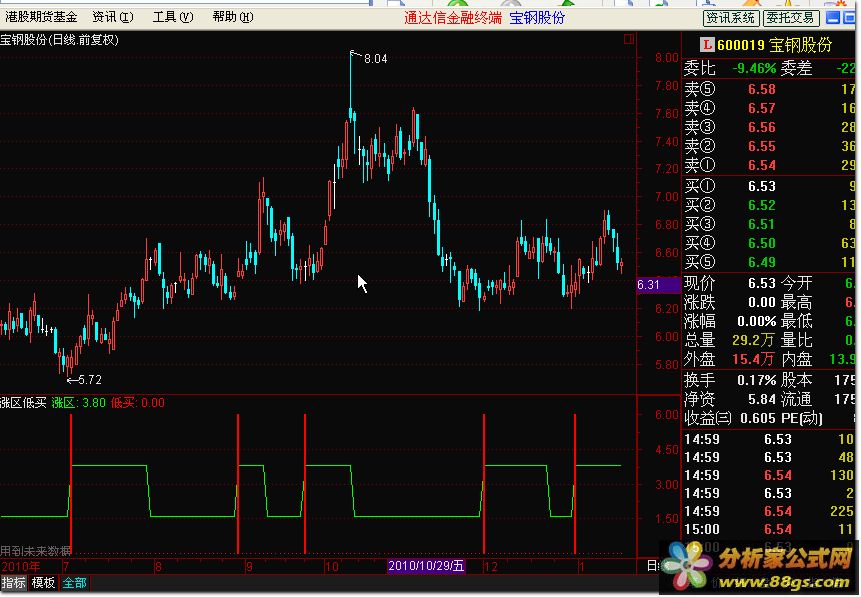Screen dimensions: 861x597
Task: Click the 外盘 15.4万 value
Action: 753,360
